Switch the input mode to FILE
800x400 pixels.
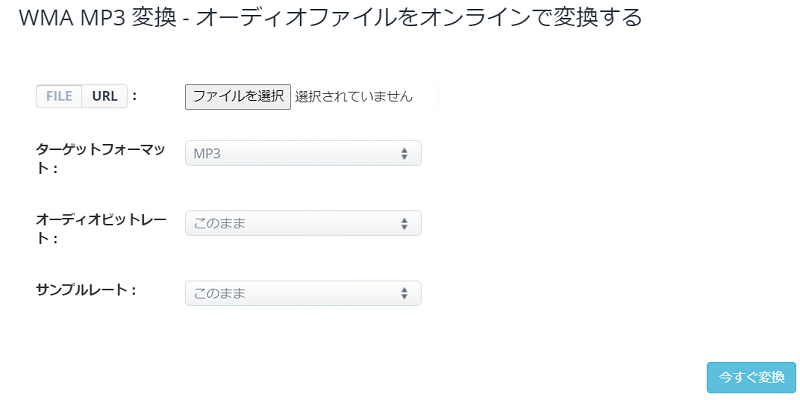click(x=59, y=96)
